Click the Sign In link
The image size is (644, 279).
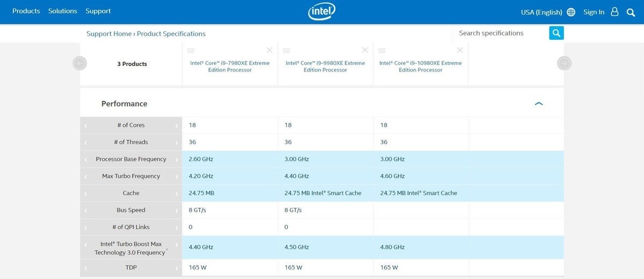point(594,12)
